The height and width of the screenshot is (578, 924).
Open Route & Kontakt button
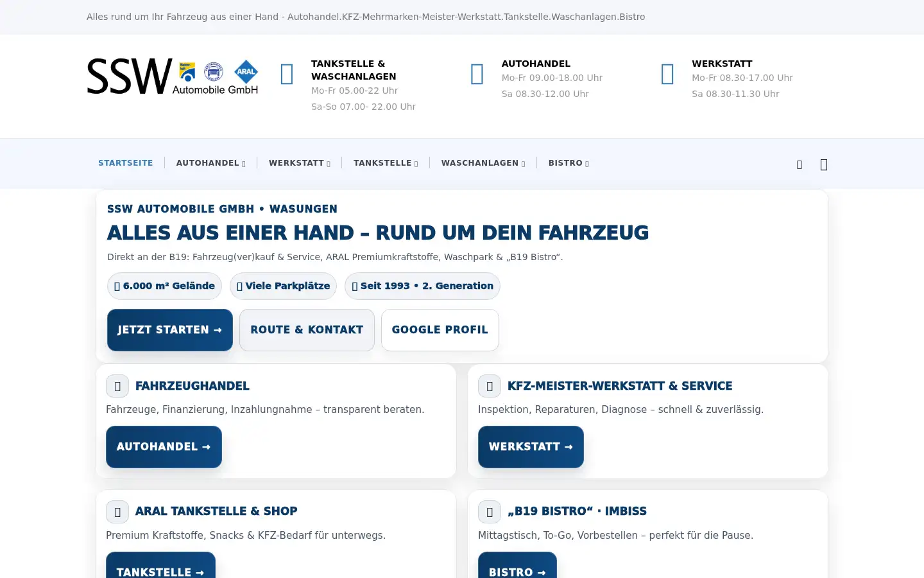pos(307,330)
